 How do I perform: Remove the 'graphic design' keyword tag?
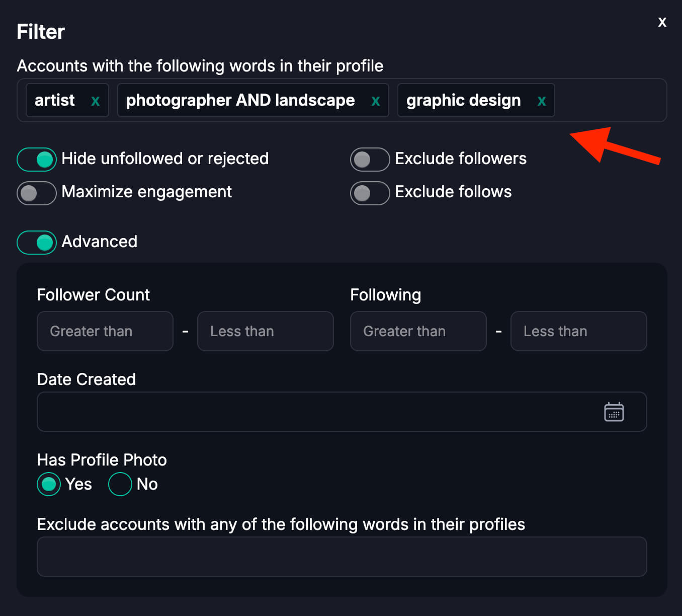(x=542, y=101)
